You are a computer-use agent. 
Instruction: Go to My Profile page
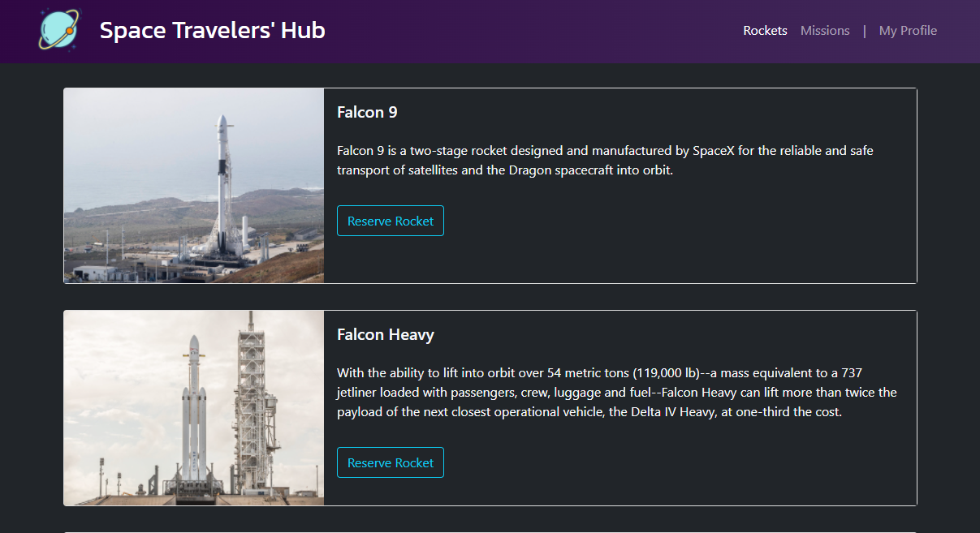click(908, 30)
